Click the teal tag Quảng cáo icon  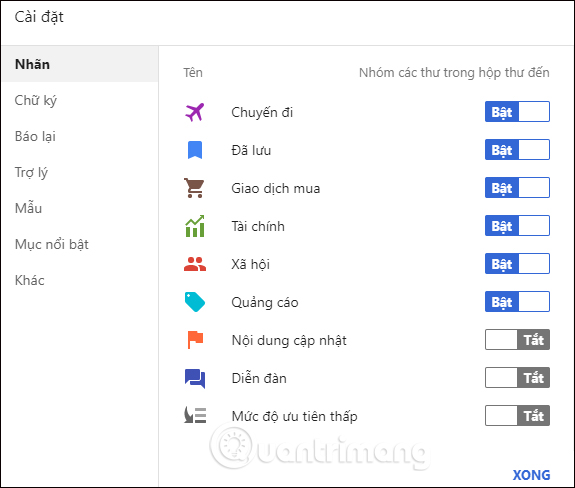(195, 302)
